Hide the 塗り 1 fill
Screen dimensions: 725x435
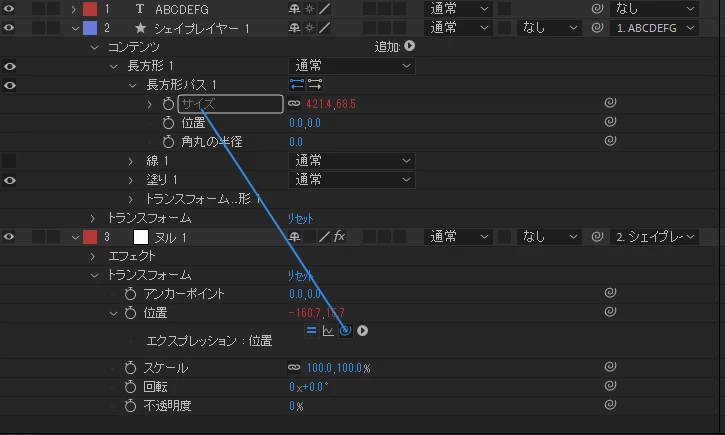(x=9, y=180)
